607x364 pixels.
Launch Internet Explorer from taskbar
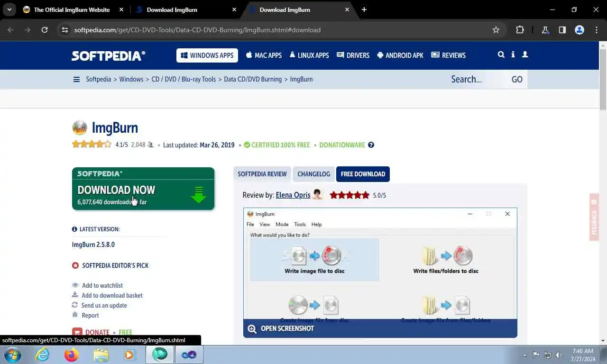(x=42, y=355)
